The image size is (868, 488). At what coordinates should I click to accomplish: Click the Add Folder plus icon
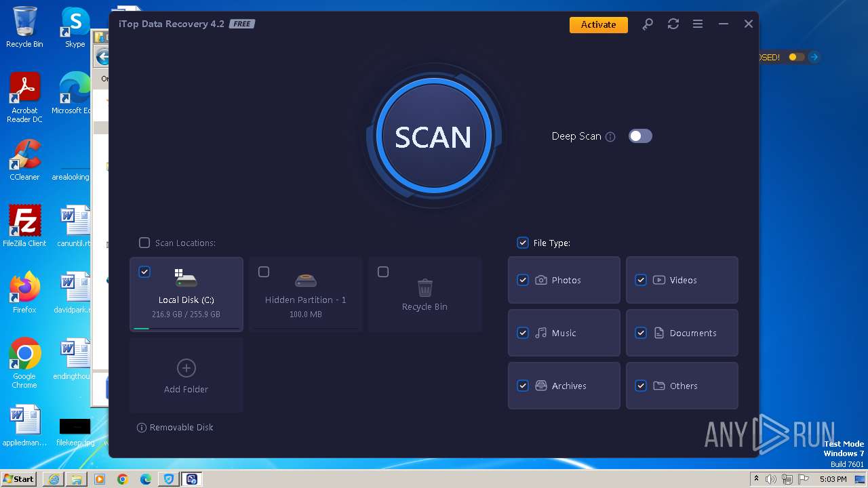tap(186, 368)
